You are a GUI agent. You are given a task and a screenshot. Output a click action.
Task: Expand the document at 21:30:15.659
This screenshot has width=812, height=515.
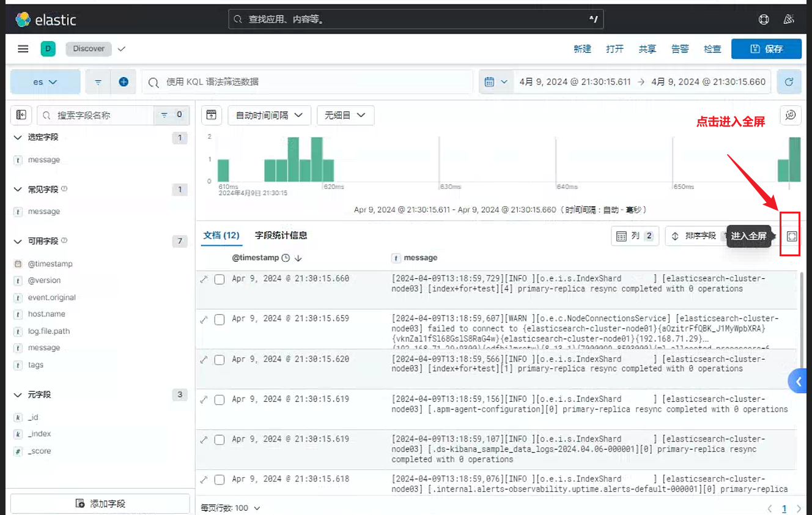pos(204,319)
